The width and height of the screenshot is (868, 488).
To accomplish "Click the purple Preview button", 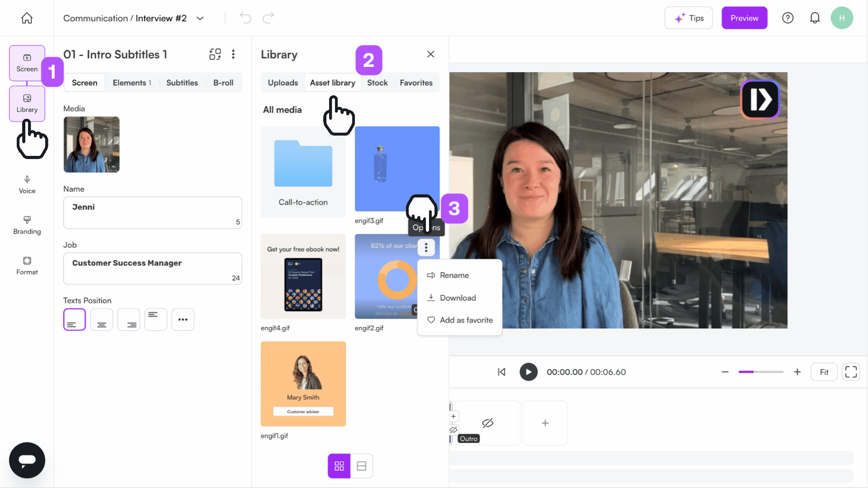I will [x=744, y=18].
